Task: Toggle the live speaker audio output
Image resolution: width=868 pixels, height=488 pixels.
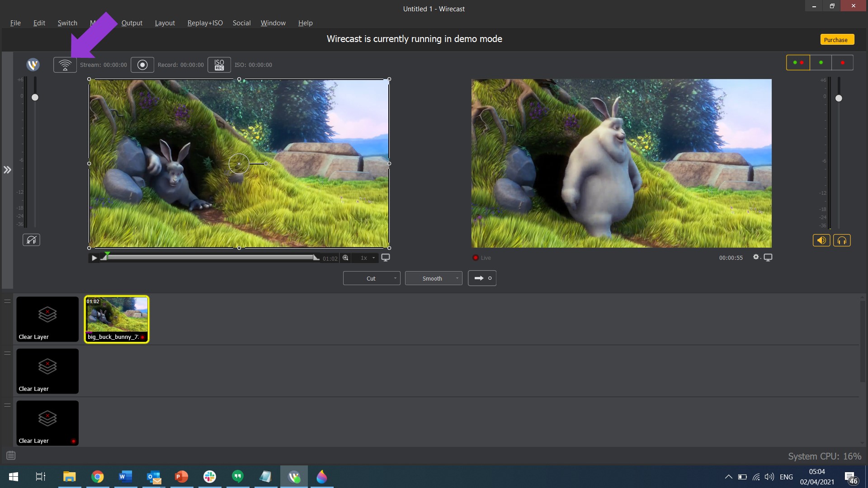Action: point(821,240)
